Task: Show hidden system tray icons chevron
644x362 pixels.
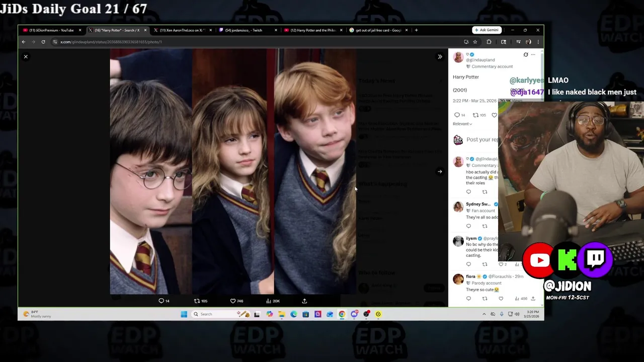Action: (x=484, y=314)
